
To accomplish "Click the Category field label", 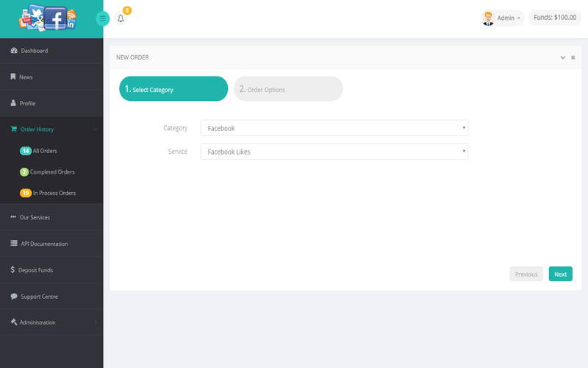I will [175, 128].
